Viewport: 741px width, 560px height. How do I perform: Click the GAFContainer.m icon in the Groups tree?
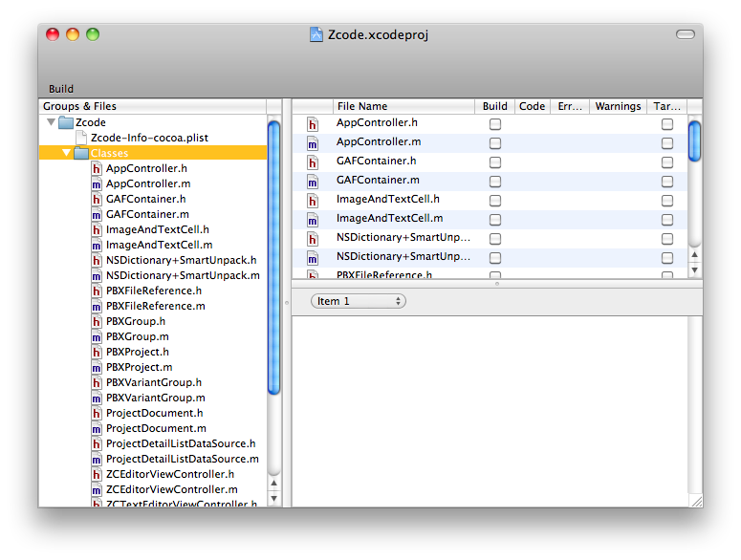coord(97,214)
